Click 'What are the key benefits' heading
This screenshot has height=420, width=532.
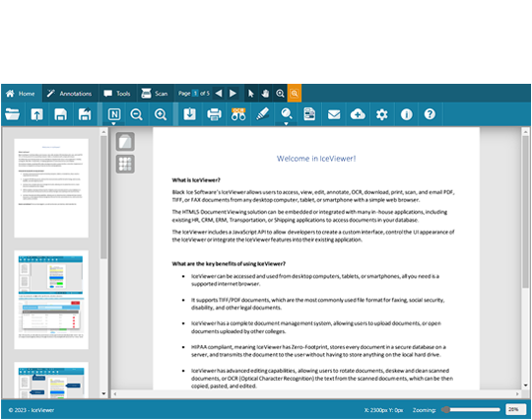(229, 264)
